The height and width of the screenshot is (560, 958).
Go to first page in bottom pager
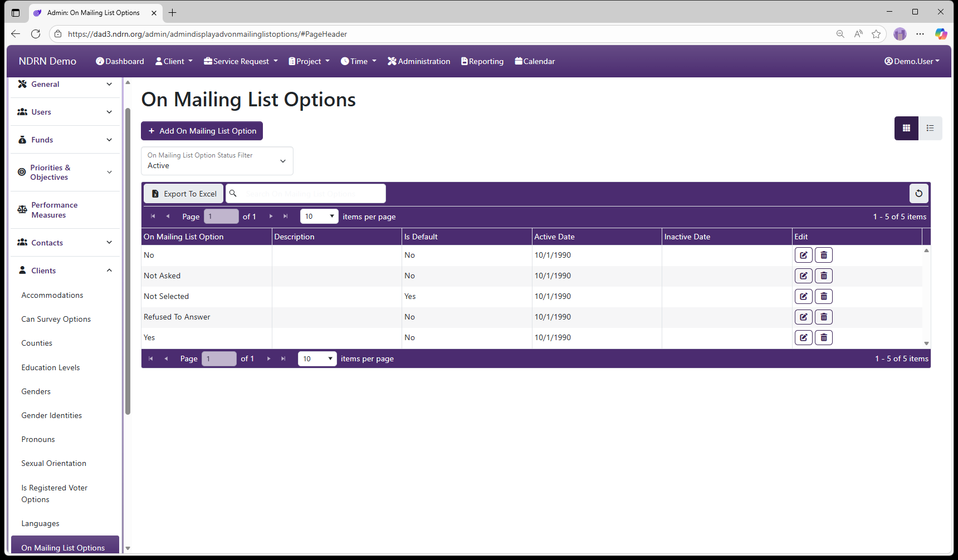pyautogui.click(x=150, y=358)
